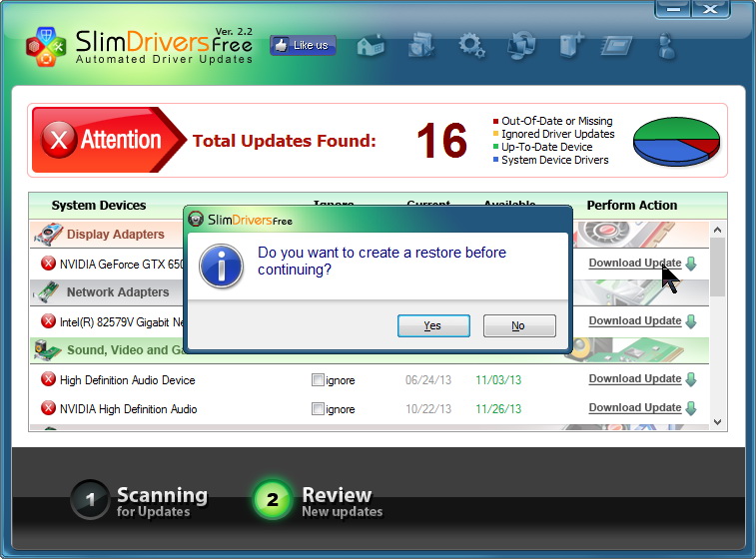Viewport: 756px width, 559px height.
Task: Click No in the restore dialog
Action: [x=519, y=325]
